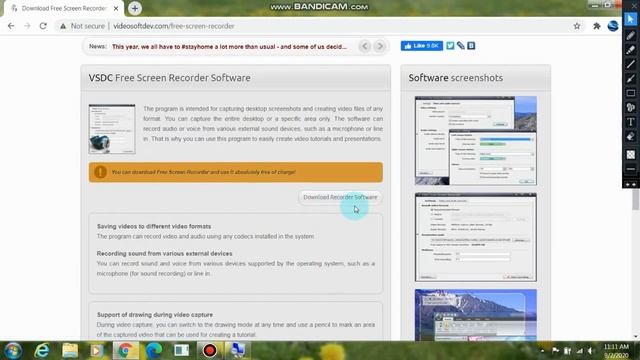The image size is (640, 360).
Task: Select the cursor tool in Bandicam drawing bar
Action: pyautogui.click(x=631, y=20)
